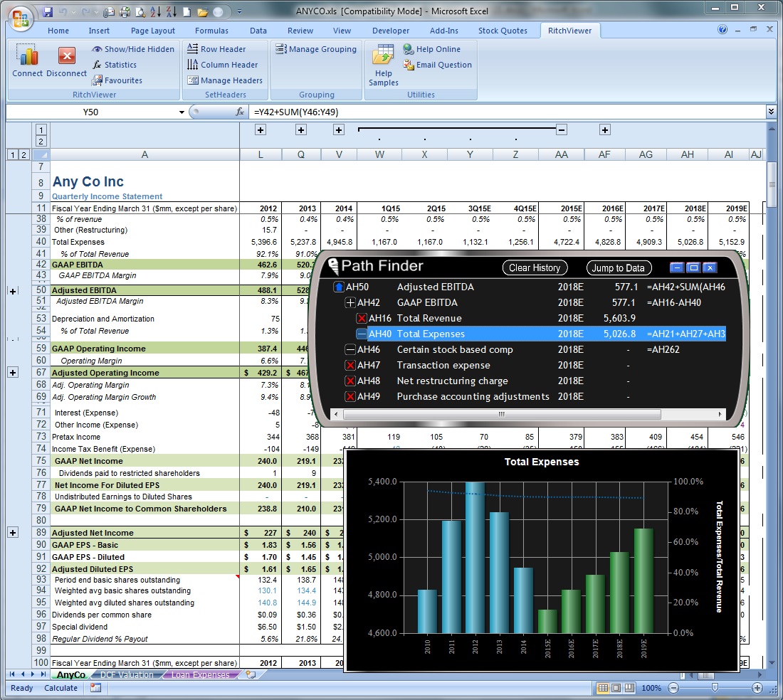Screen dimensions: 783x700
Task: Switch to Loan Expenses sheet tab
Action: point(200,674)
